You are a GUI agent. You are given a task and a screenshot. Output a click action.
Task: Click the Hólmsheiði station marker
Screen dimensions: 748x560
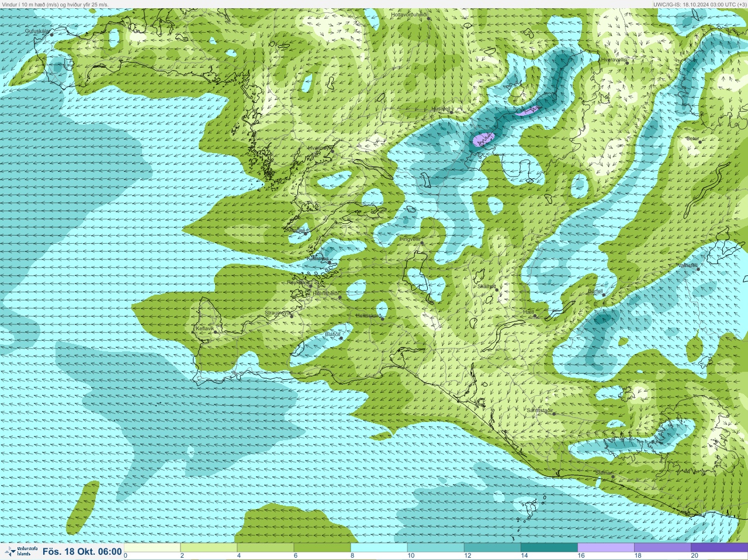(340, 297)
